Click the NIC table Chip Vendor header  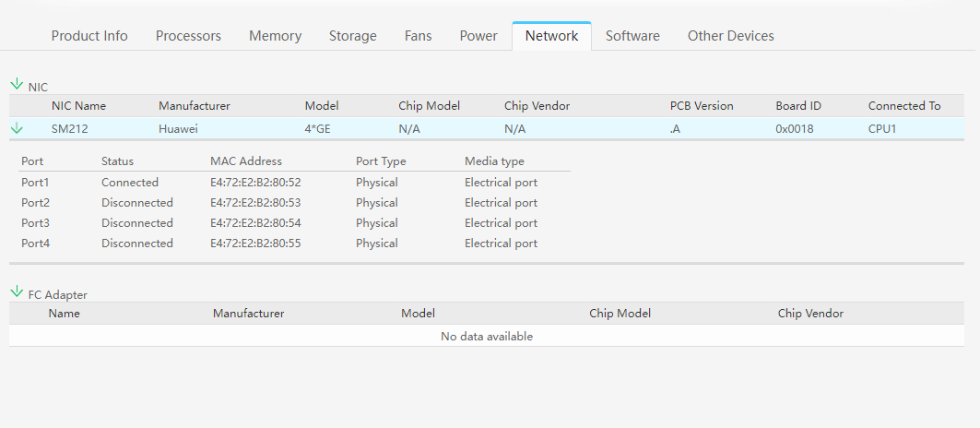pyautogui.click(x=537, y=106)
